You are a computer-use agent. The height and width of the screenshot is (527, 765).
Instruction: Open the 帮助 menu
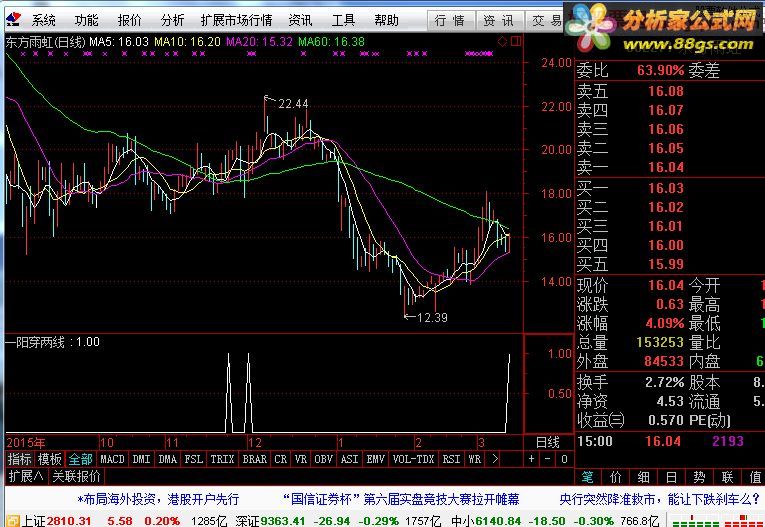coord(386,20)
